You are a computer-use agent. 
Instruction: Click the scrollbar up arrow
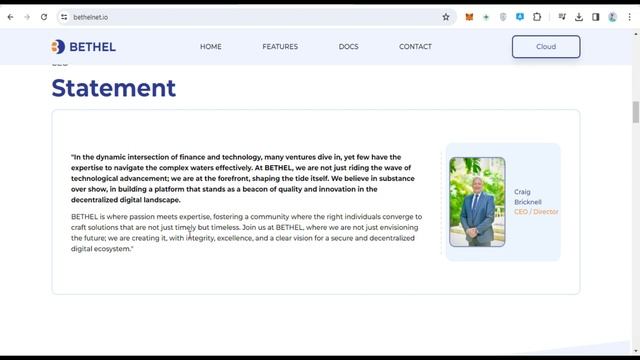[x=636, y=33]
